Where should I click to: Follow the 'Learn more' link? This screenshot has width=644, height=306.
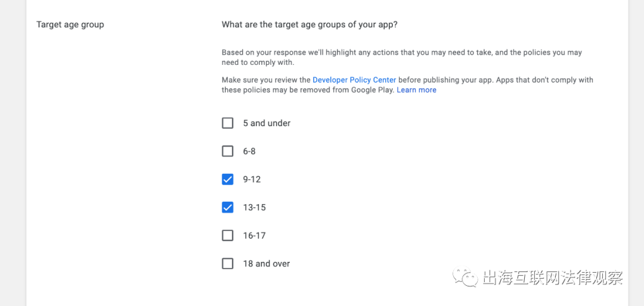[x=416, y=90]
